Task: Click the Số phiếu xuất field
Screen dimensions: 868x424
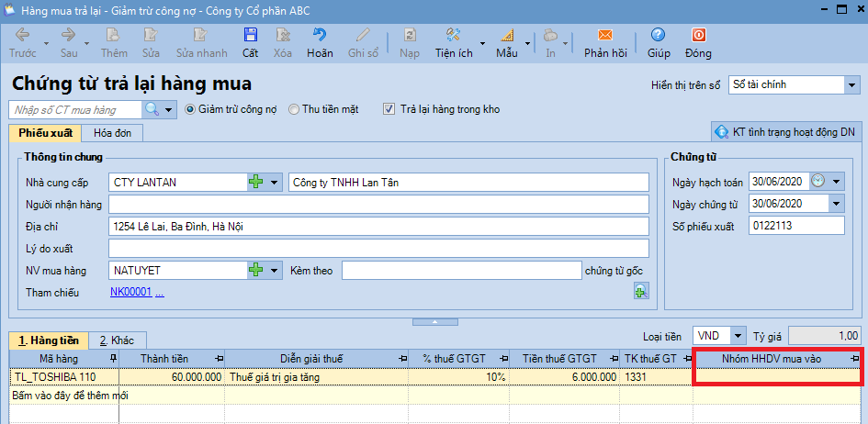Action: (796, 226)
